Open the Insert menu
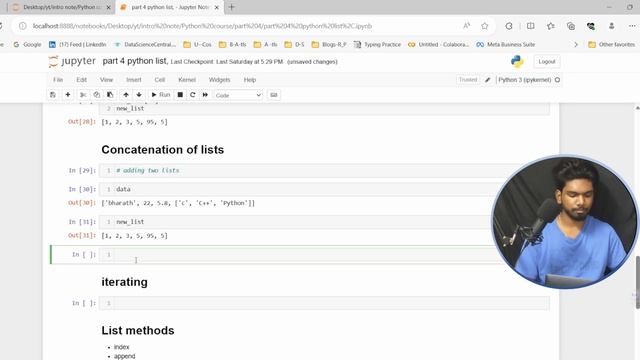 (x=133, y=80)
